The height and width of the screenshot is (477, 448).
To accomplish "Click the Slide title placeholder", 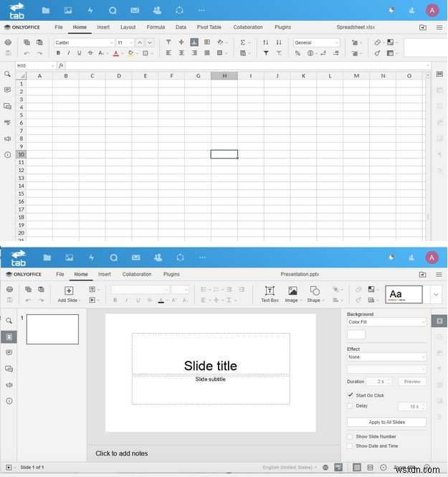I will tap(211, 354).
